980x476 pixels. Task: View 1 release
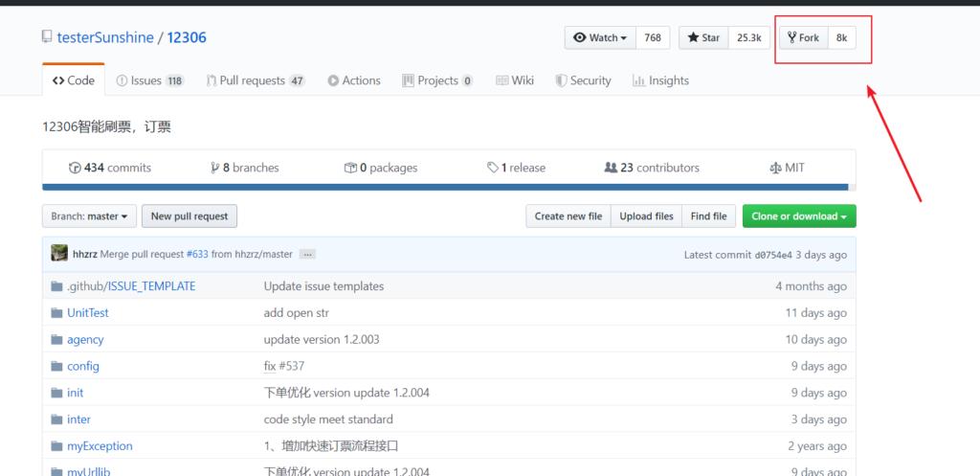[516, 168]
